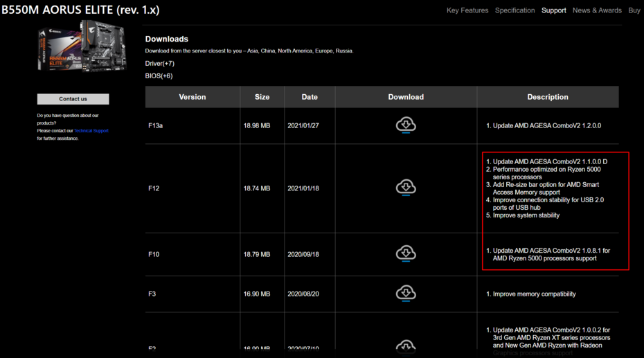
Task: Expand the BIOS(+6) section
Action: (159, 75)
